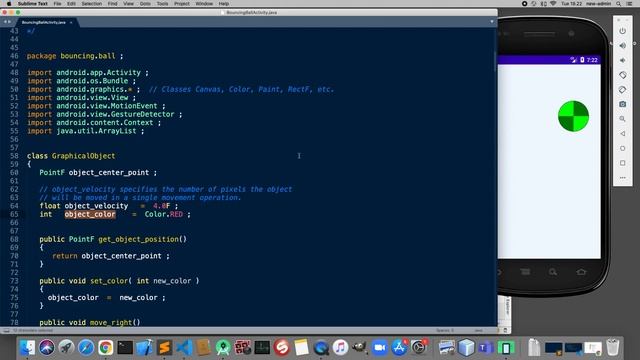The image size is (640, 360).
Task: Click Color.RED on line 65
Action: pyautogui.click(x=164, y=214)
